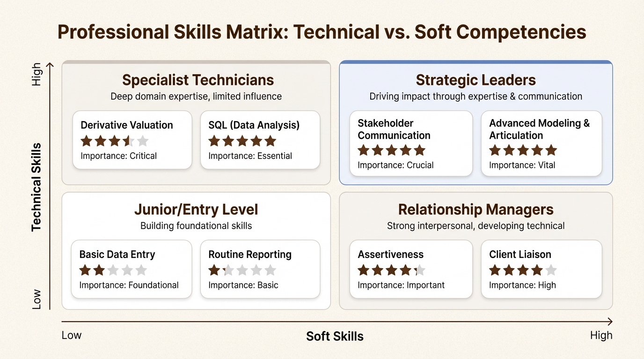This screenshot has height=359, width=644.
Task: Click the Technical Skills vertical axis label
Action: tap(37, 187)
